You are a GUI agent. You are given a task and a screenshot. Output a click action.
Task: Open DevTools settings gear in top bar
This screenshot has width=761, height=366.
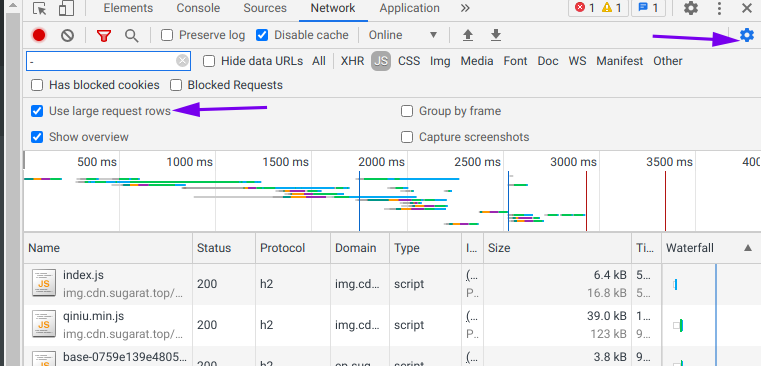pos(691,8)
